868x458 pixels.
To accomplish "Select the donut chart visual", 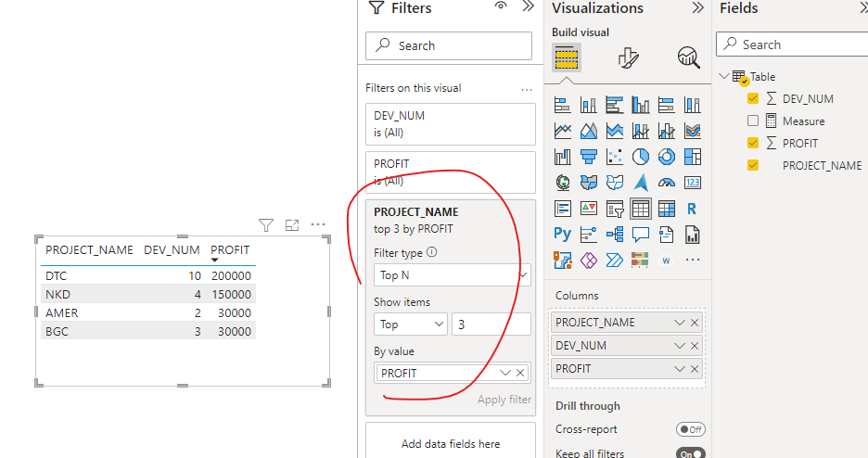I will 667,157.
